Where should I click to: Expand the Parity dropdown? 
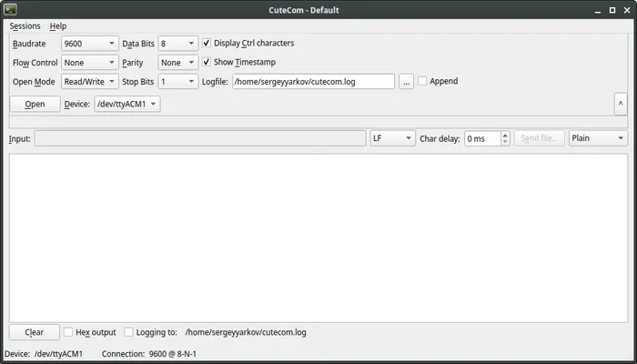(x=178, y=63)
